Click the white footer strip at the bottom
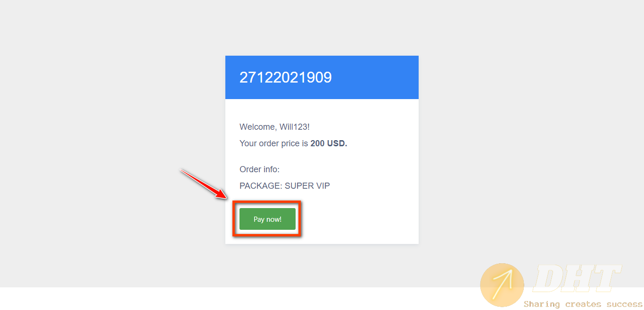This screenshot has height=310, width=644. click(236, 299)
